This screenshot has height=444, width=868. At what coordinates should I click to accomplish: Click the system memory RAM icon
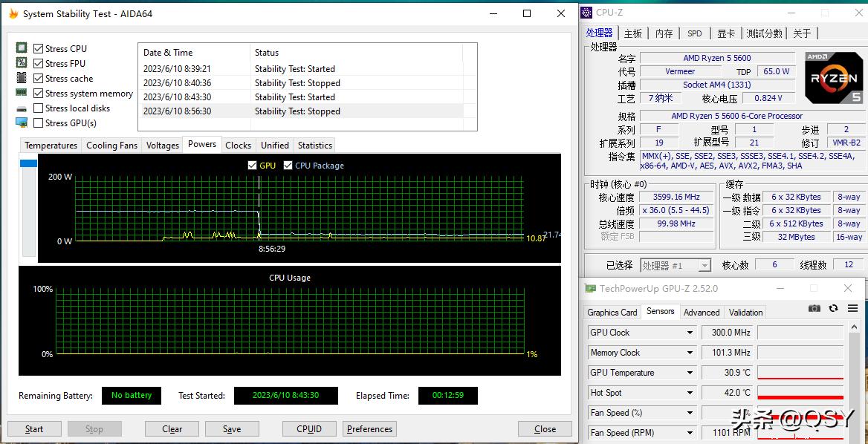[22, 93]
